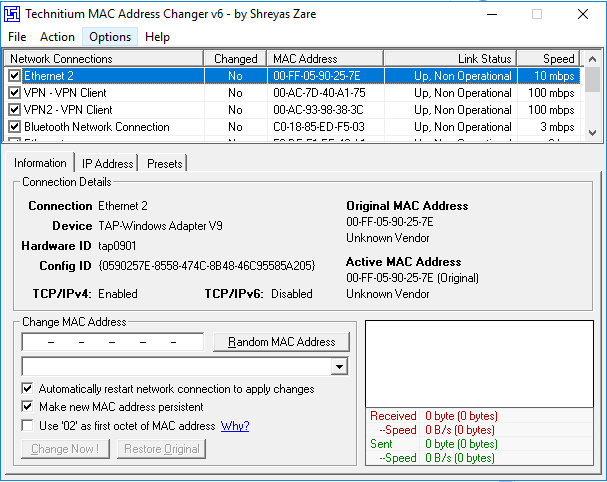
Task: Click inside the MAC address input field
Action: pyautogui.click(x=113, y=342)
